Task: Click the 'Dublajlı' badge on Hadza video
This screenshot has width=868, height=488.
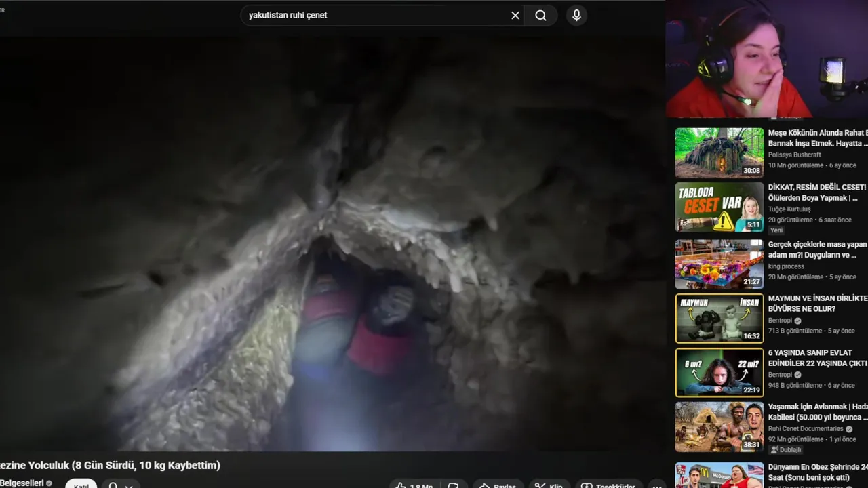Action: [x=786, y=450]
